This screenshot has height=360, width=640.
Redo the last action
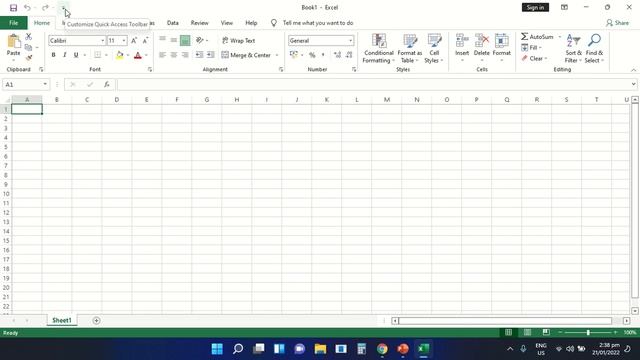45,8
